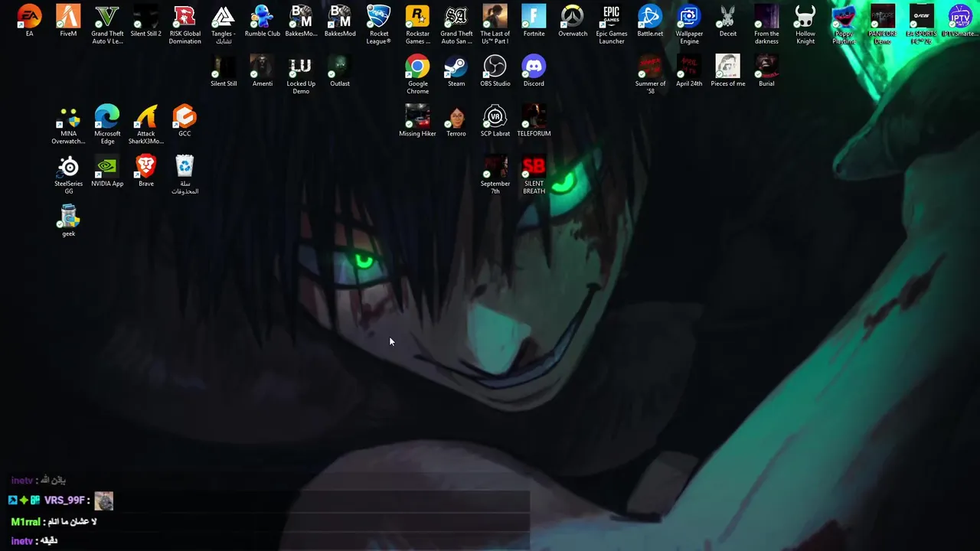The height and width of the screenshot is (551, 980).
Task: Open SCP Labrat VR icon
Action: [x=495, y=117]
